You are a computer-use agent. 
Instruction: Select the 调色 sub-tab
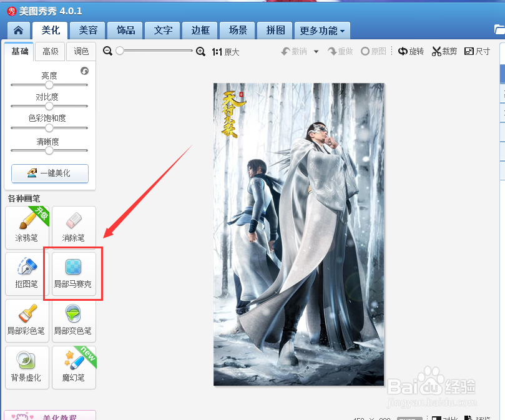pyautogui.click(x=81, y=51)
